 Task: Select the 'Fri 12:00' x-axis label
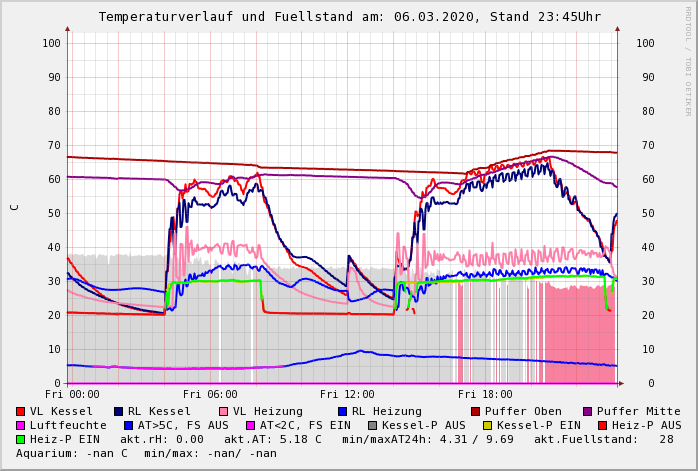point(347,394)
